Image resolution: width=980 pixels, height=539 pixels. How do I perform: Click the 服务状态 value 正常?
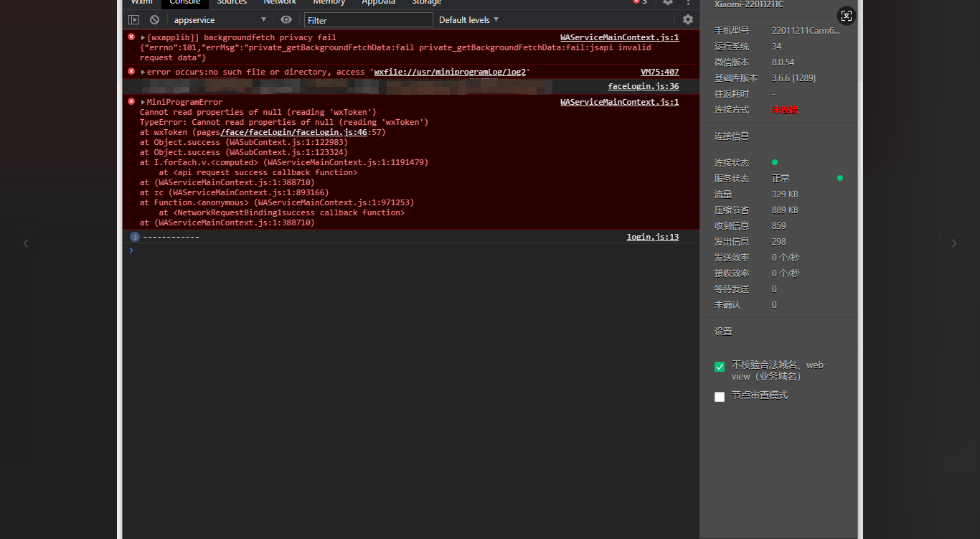coord(781,179)
